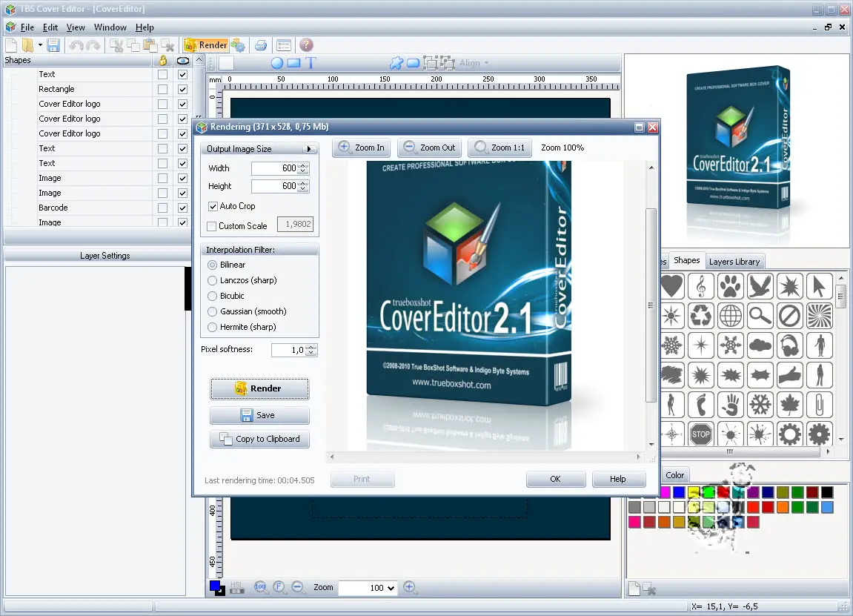853x616 pixels.
Task: Click the blue floppy disk Save toolbar icon
Action: coord(53,45)
